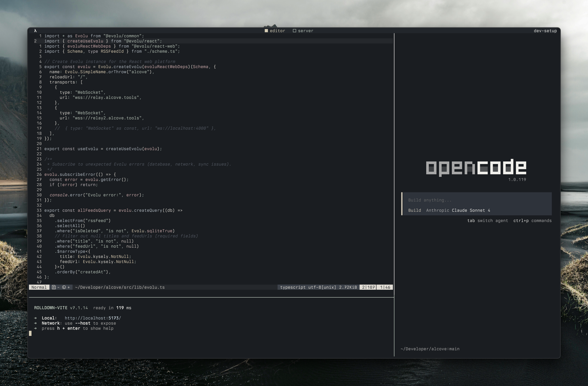
Task: Click the 2.72KiB file size indicator
Action: [x=348, y=287]
